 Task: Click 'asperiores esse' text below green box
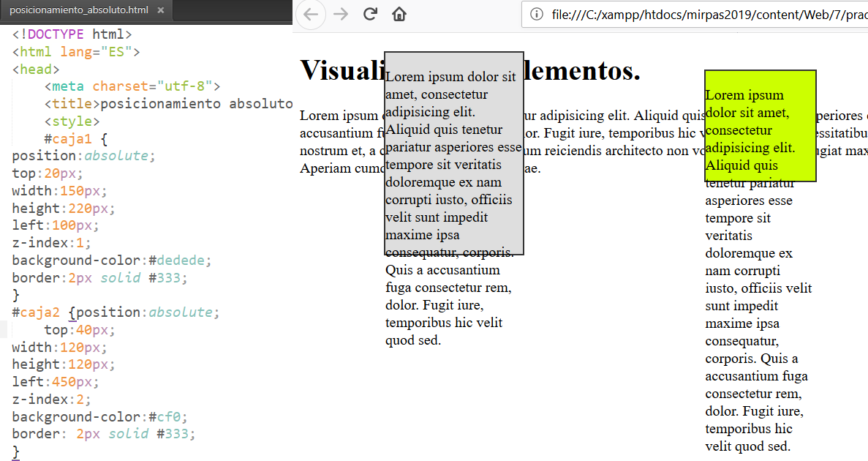tap(749, 200)
